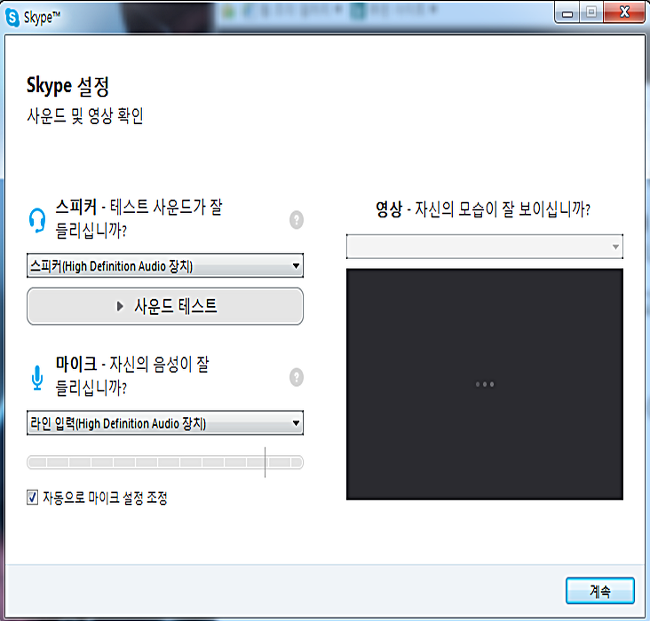The image size is (650, 621).
Task: Open the 라인 입력(High Definition Audio 장치) dropdown
Action: (x=165, y=423)
